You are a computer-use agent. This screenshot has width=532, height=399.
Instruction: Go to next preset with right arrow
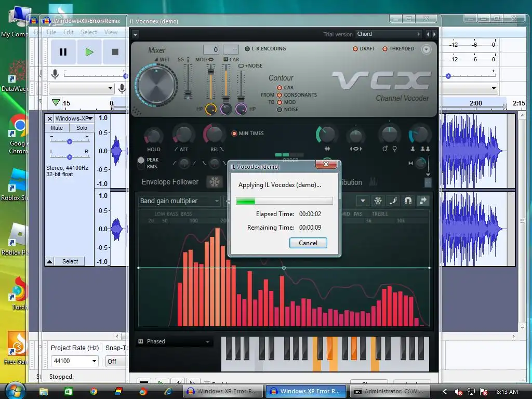(x=434, y=34)
